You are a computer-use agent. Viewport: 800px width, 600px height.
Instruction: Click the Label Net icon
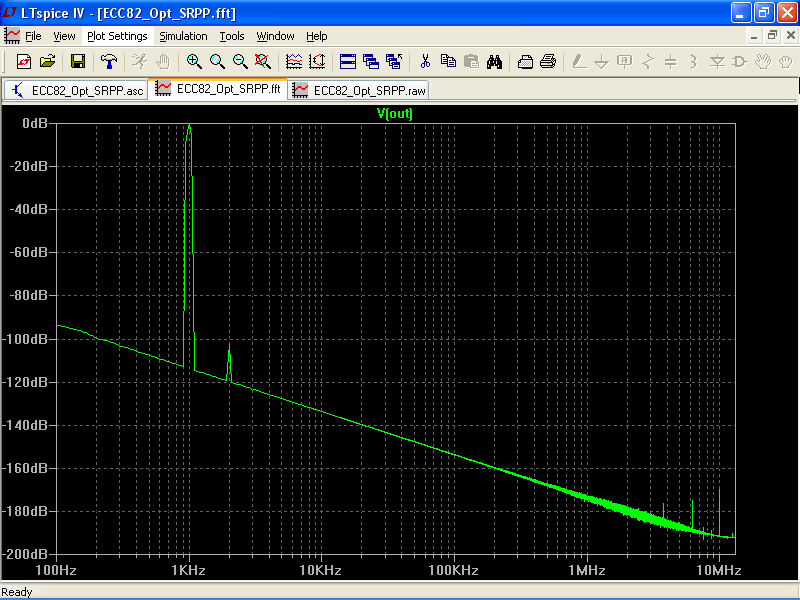(624, 62)
